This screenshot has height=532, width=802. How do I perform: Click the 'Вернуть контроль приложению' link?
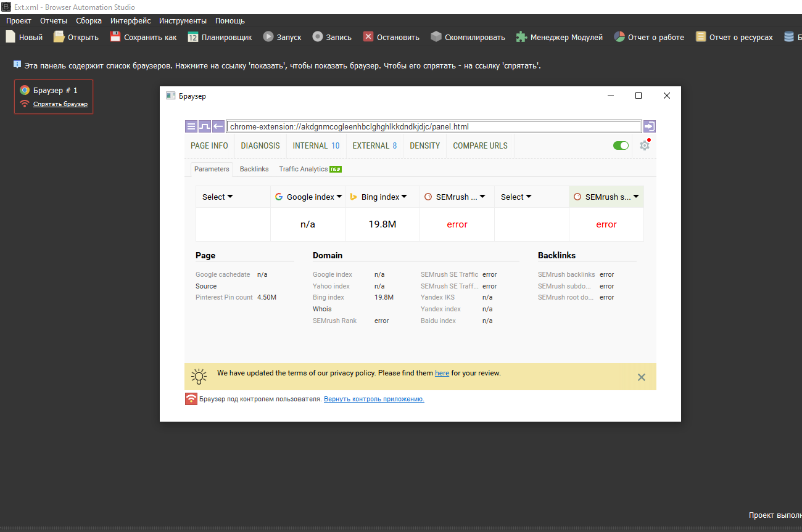point(374,399)
